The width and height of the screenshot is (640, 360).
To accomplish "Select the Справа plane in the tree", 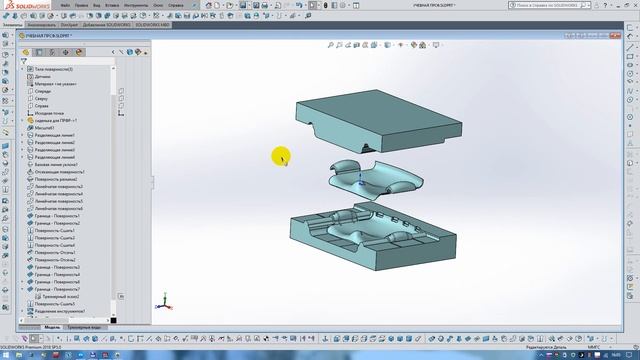I will tap(41, 106).
